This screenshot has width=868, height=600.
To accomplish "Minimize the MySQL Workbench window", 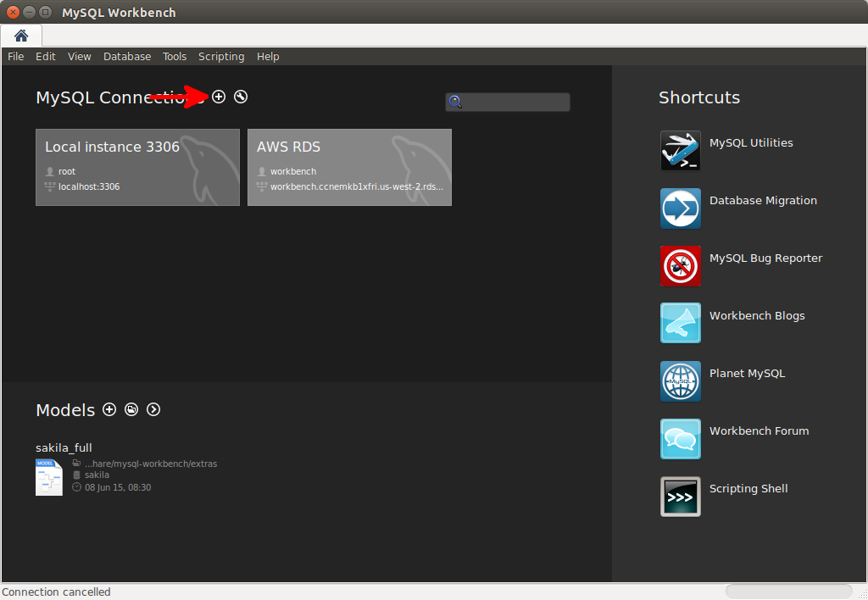I will click(x=30, y=12).
